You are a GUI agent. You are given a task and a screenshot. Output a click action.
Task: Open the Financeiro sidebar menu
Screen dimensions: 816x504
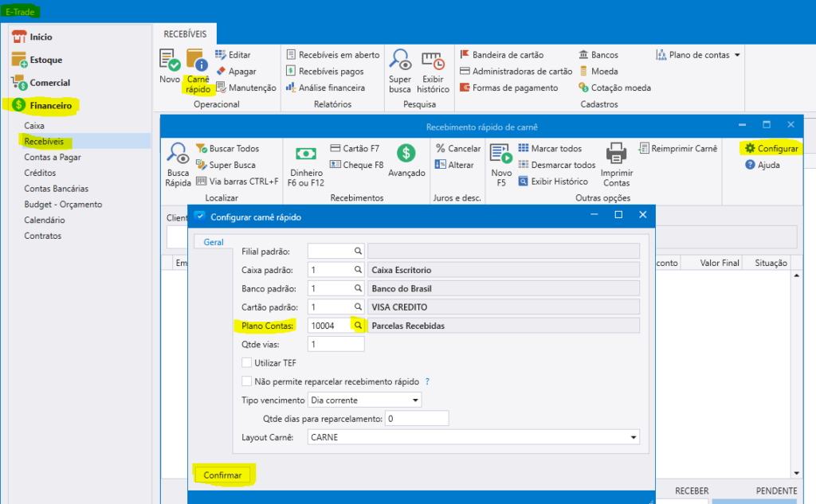click(50, 105)
